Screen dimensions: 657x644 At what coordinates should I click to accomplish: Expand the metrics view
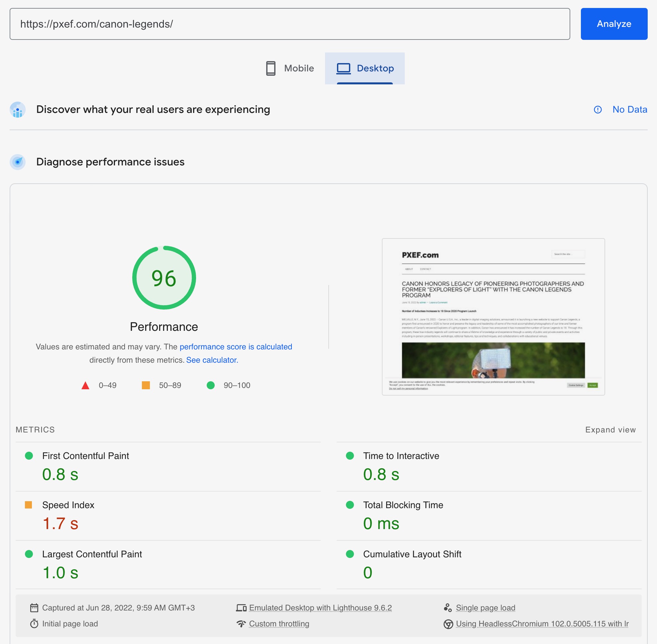tap(610, 429)
